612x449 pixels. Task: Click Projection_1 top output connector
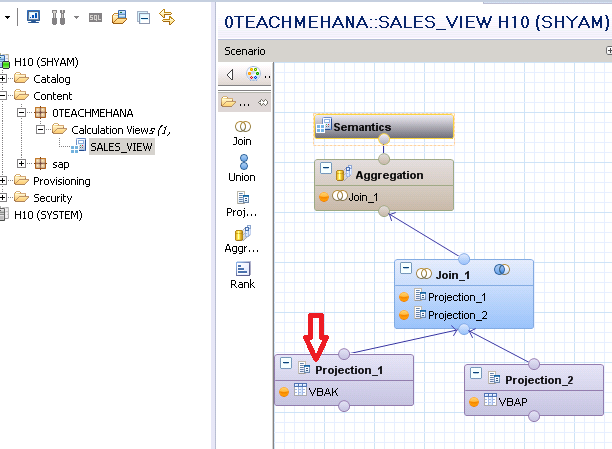(x=344, y=354)
